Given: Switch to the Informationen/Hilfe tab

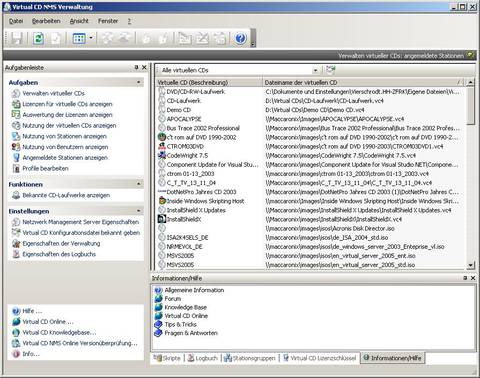Looking at the screenshot, I should [x=392, y=358].
